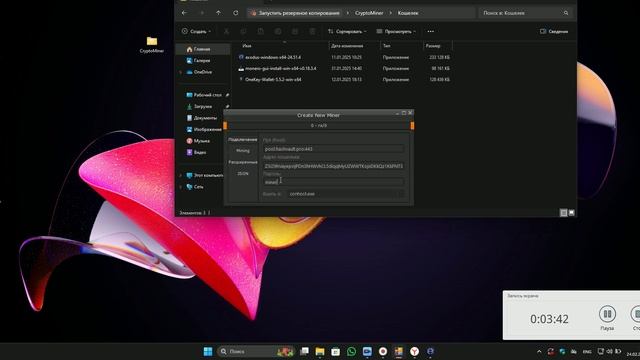Select the monero-gui-install-win-x64 file row
The image size is (640, 360).
tap(344, 69)
